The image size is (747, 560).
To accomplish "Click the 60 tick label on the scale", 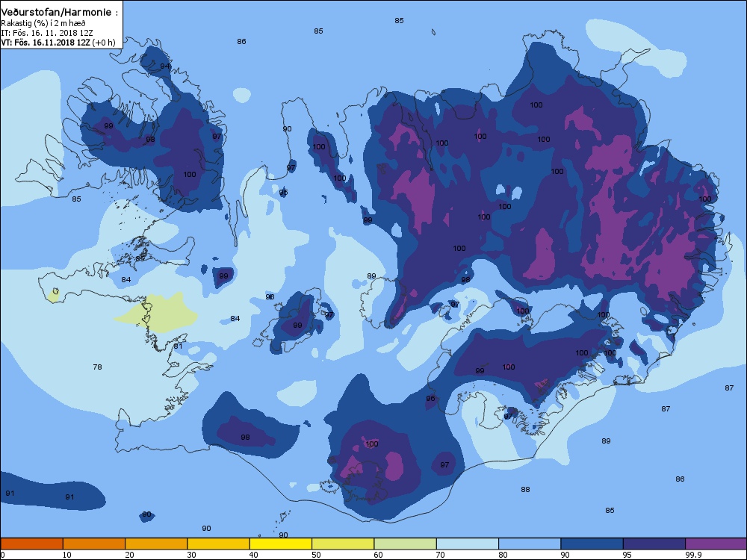I will click(x=379, y=555).
